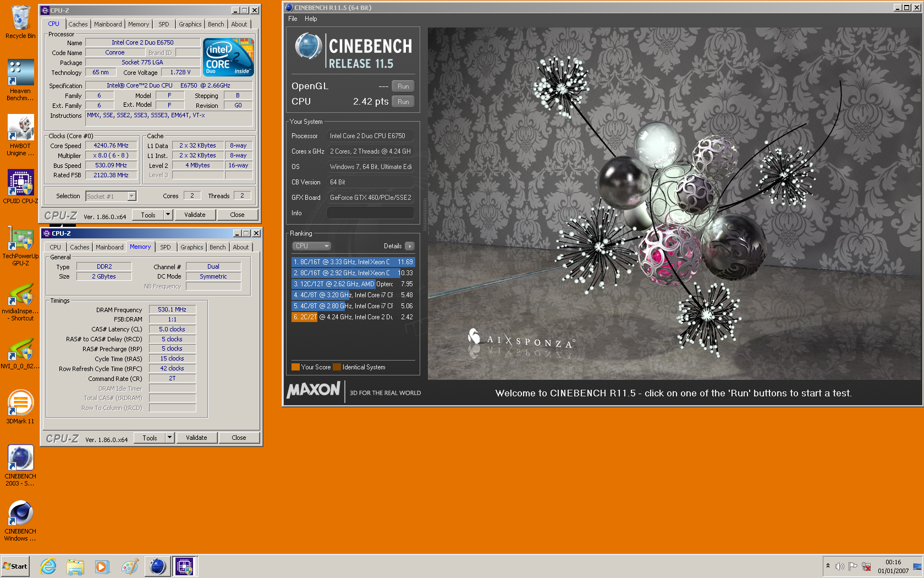Select ranking entry 12C/12T @ 2.62 GHz AMD
Screen dimensions: 924x578
pos(353,284)
